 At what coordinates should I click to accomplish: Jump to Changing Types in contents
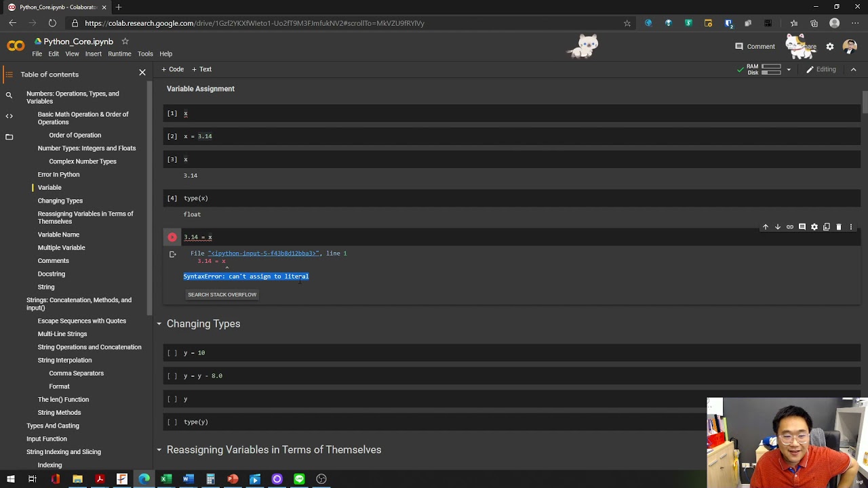point(60,201)
